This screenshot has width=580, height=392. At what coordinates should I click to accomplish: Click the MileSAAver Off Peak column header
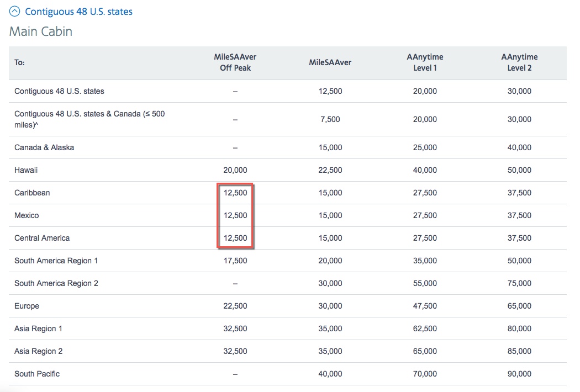point(235,62)
